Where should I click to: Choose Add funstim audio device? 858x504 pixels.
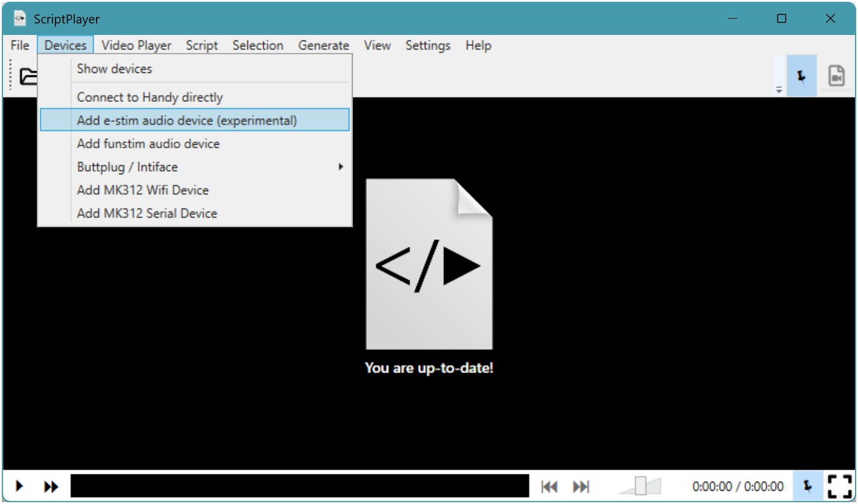[194, 143]
